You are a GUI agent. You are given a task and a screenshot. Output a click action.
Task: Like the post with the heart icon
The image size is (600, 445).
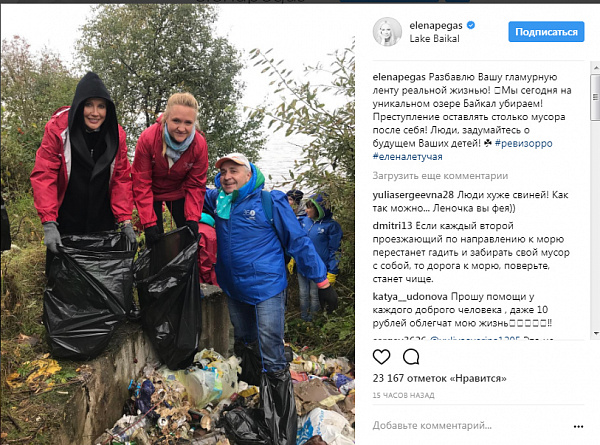click(381, 357)
